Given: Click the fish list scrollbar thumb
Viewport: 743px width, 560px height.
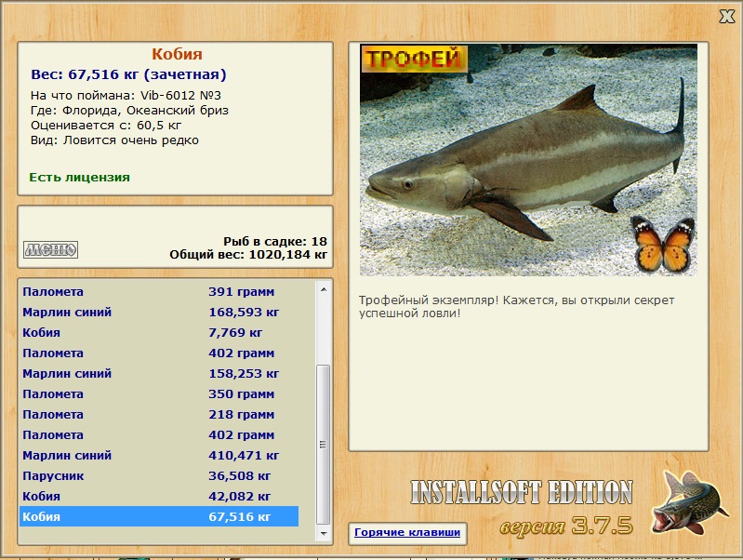Looking at the screenshot, I should (324, 445).
